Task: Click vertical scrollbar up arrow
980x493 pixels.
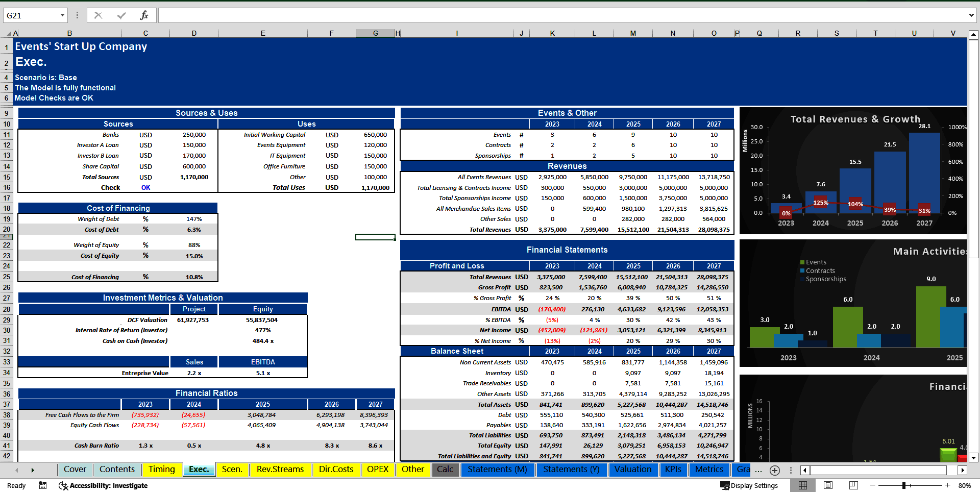Action: (x=973, y=35)
